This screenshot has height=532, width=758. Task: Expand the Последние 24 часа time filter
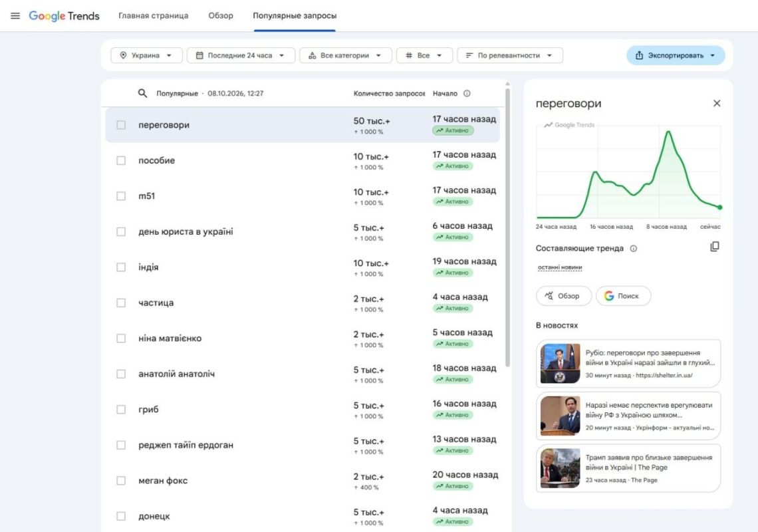click(x=241, y=55)
